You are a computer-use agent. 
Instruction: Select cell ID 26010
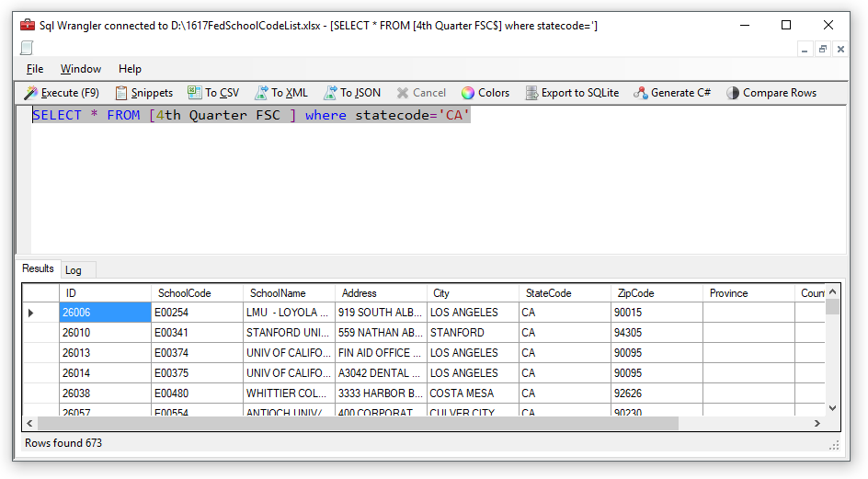(x=105, y=332)
